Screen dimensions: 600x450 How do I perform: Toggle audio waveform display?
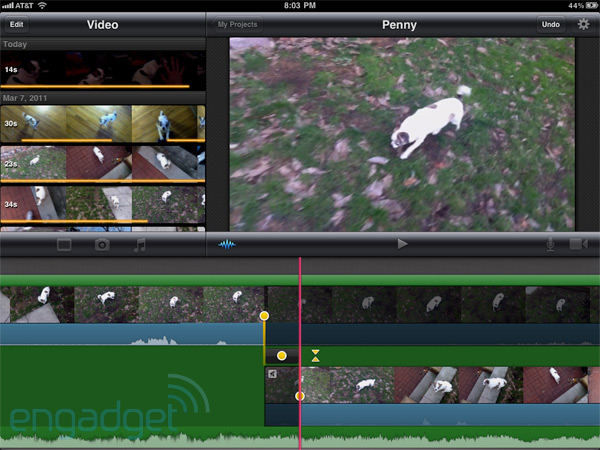point(229,244)
